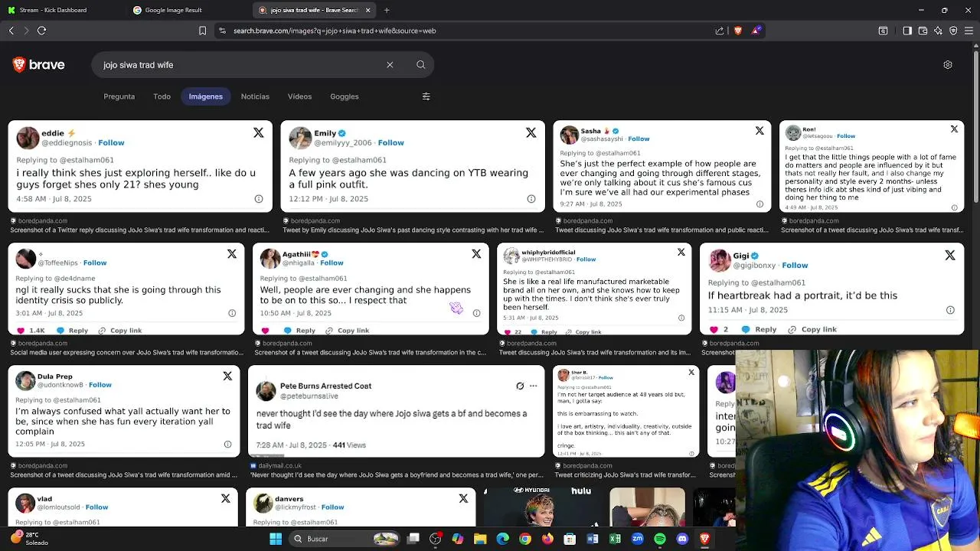Click dailymail.co.uk source link
This screenshot has height=551, width=980.
pyautogui.click(x=279, y=465)
